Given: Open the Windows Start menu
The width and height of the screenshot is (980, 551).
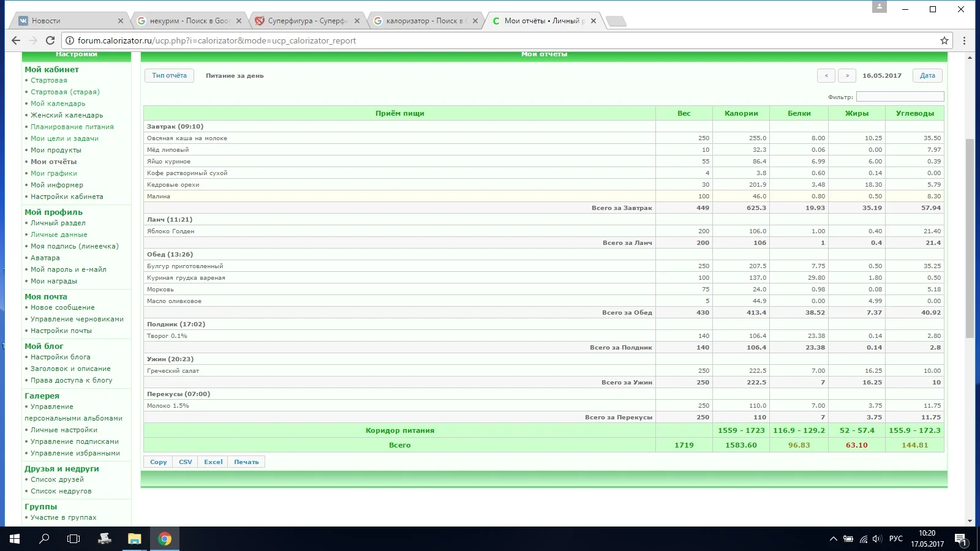Looking at the screenshot, I should 15,539.
